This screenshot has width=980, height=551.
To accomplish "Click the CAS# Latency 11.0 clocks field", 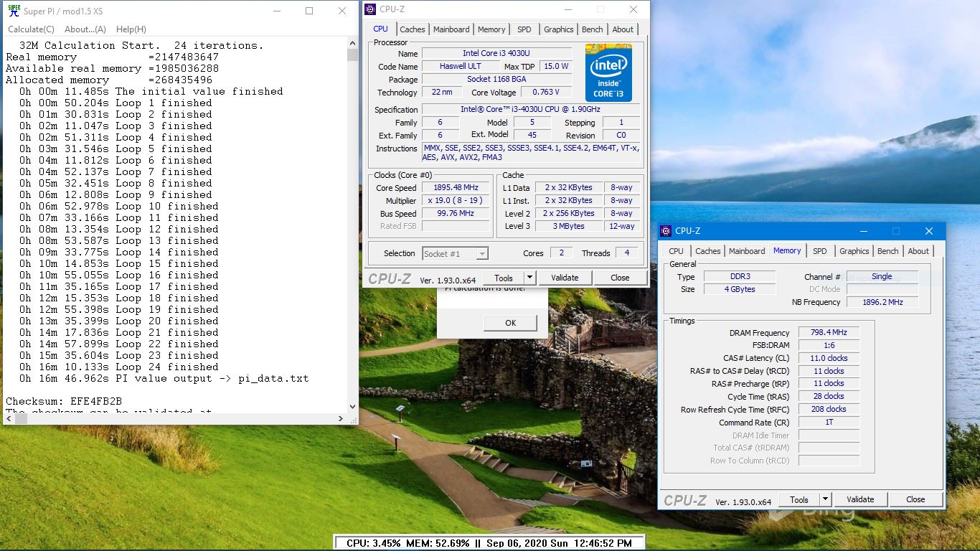I will (829, 358).
